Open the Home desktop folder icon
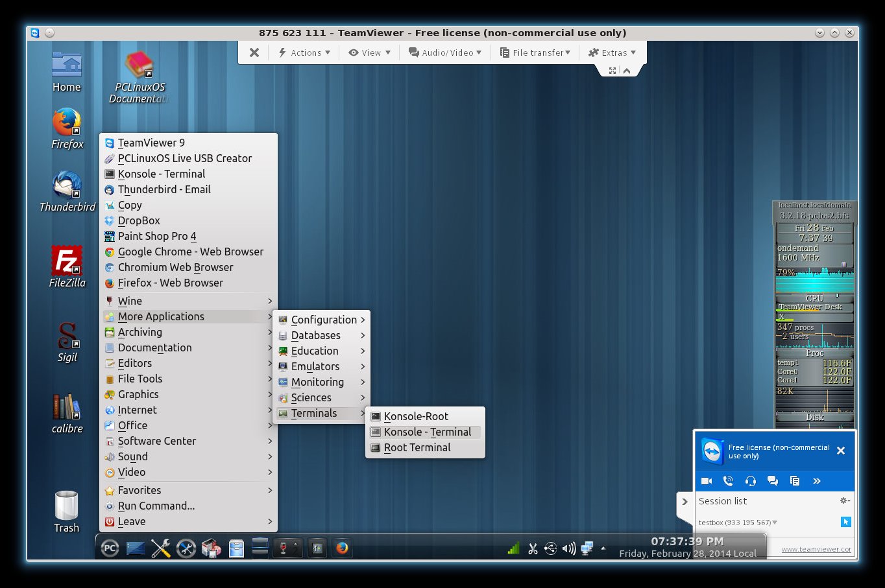885x588 pixels. 67,73
